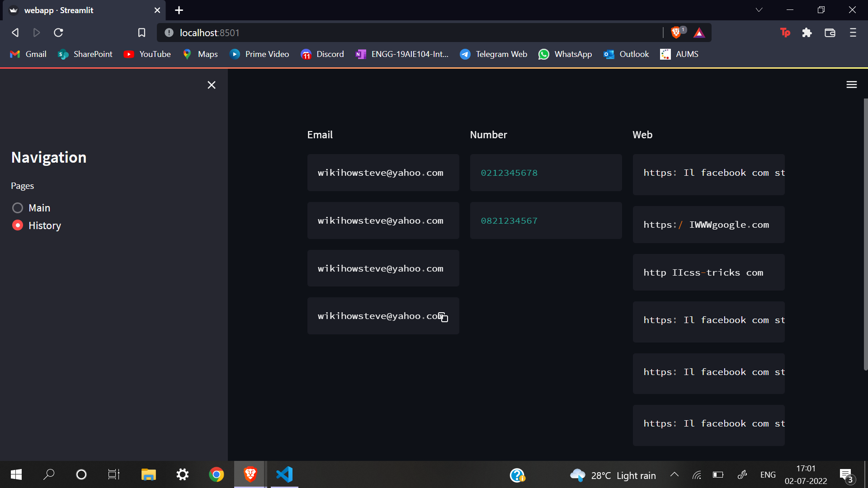Open Brave Rewards from the triangle icon
The height and width of the screenshot is (488, 868).
click(x=699, y=33)
